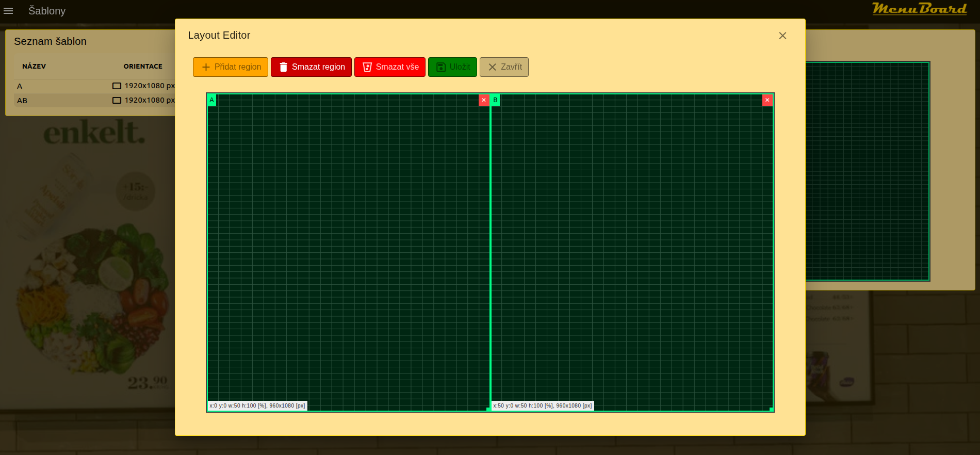Sort the list by ORIENTACE column

pos(143,67)
